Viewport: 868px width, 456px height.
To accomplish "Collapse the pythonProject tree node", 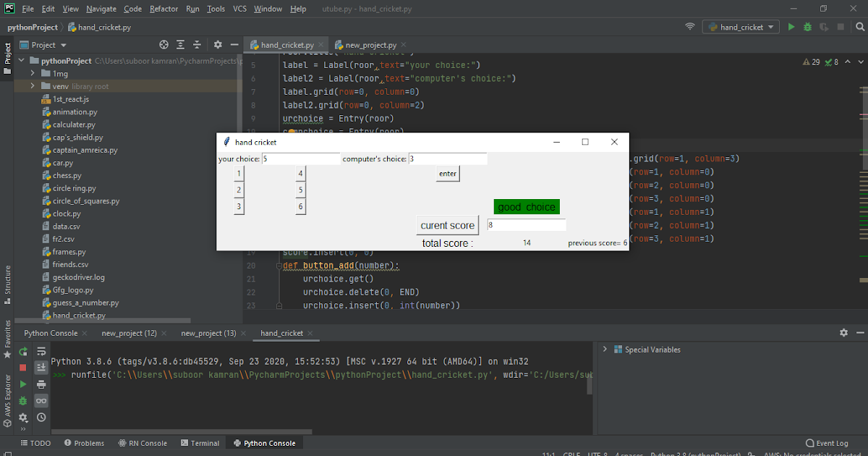I will click(22, 61).
